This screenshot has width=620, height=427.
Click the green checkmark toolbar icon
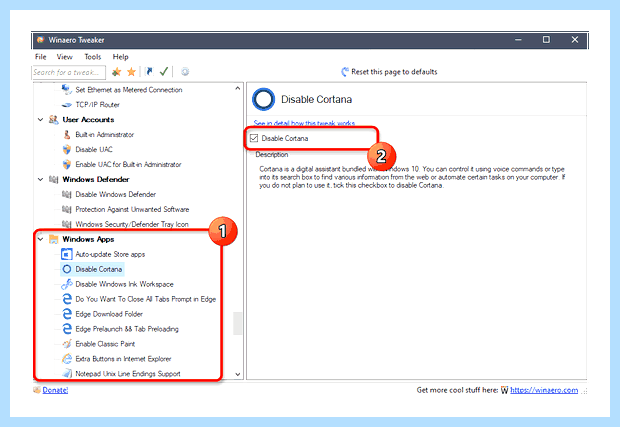coord(164,72)
